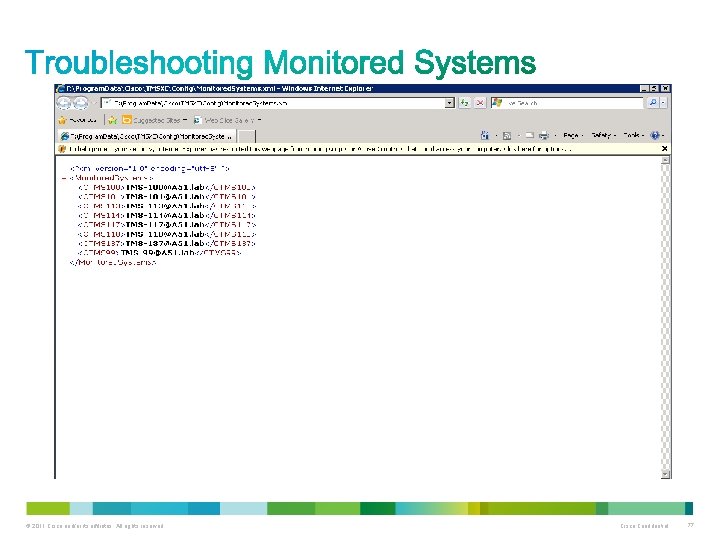The height and width of the screenshot is (540, 720).
Task: Click the blank New Tab button
Action: click(x=246, y=136)
